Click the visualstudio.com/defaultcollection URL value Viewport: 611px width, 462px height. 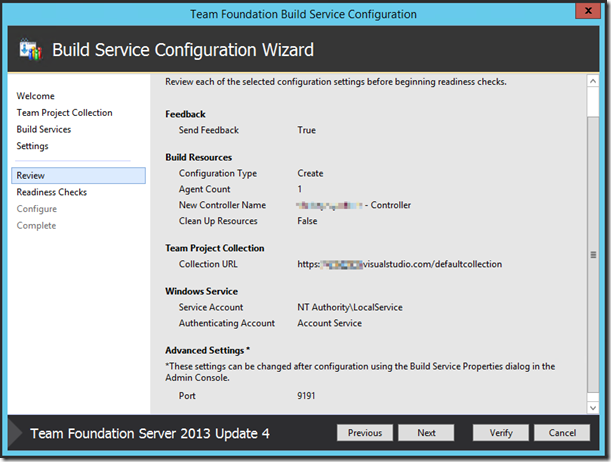[399, 264]
